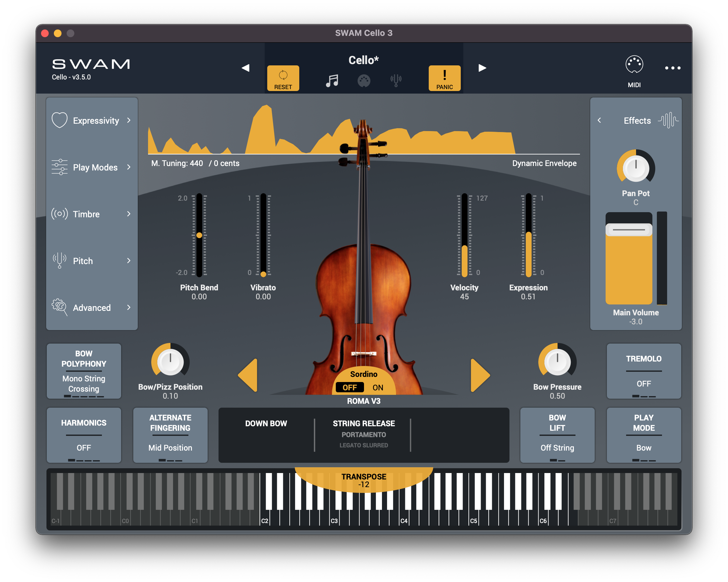The width and height of the screenshot is (728, 582).
Task: Open Effects panel with left chevron
Action: pos(599,120)
